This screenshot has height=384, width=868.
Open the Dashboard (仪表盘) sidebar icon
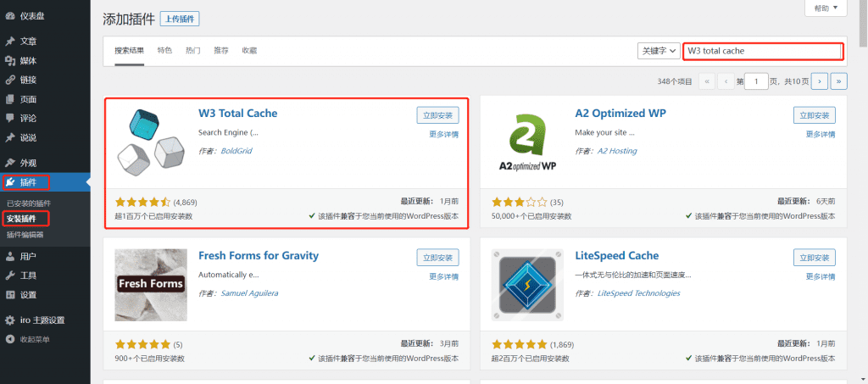coord(10,16)
